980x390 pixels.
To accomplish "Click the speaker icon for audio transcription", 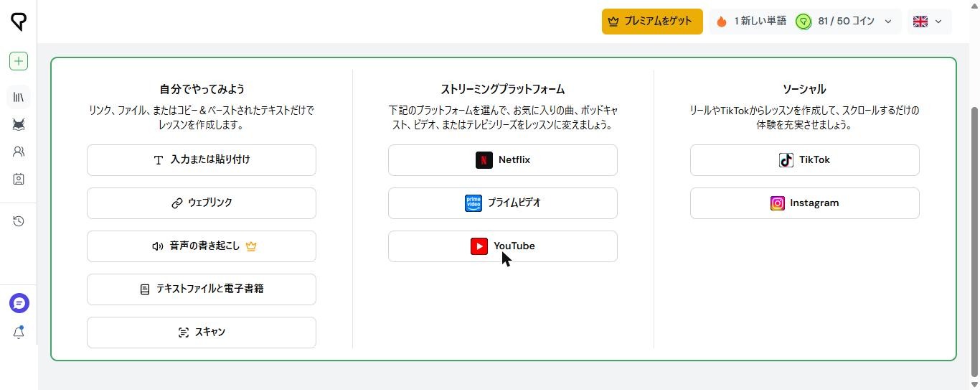I will point(158,246).
